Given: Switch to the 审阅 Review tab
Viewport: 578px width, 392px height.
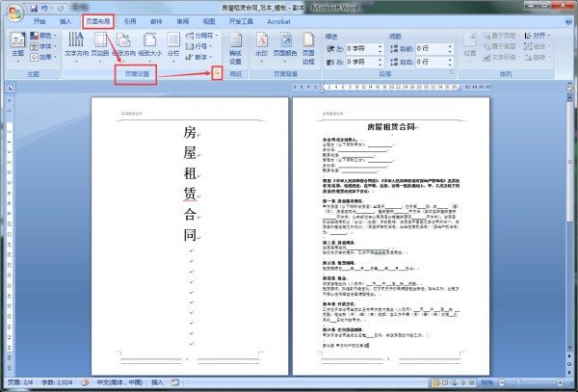Looking at the screenshot, I should click(182, 21).
